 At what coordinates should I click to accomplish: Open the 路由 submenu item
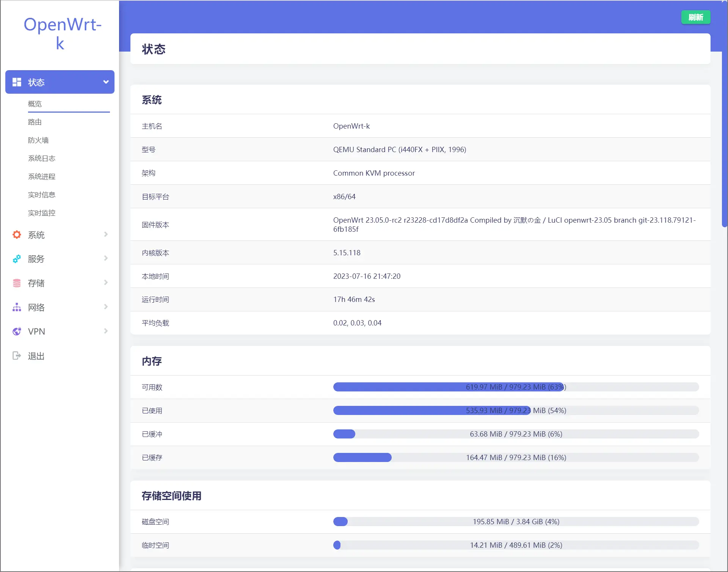(35, 122)
